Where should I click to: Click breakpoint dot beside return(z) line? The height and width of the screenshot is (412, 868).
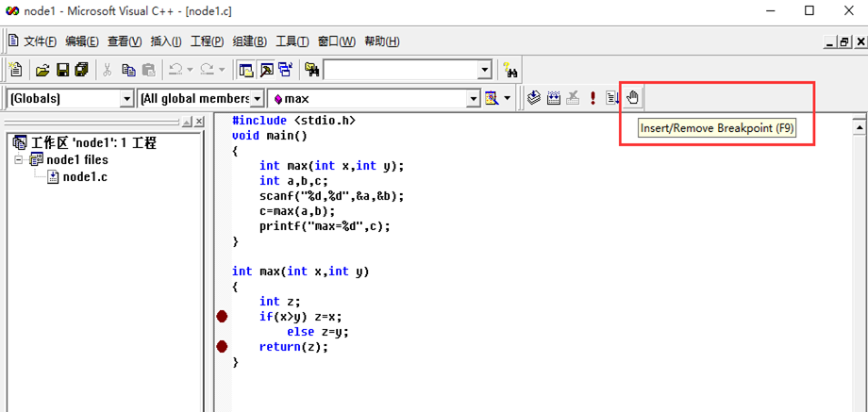[x=222, y=347]
